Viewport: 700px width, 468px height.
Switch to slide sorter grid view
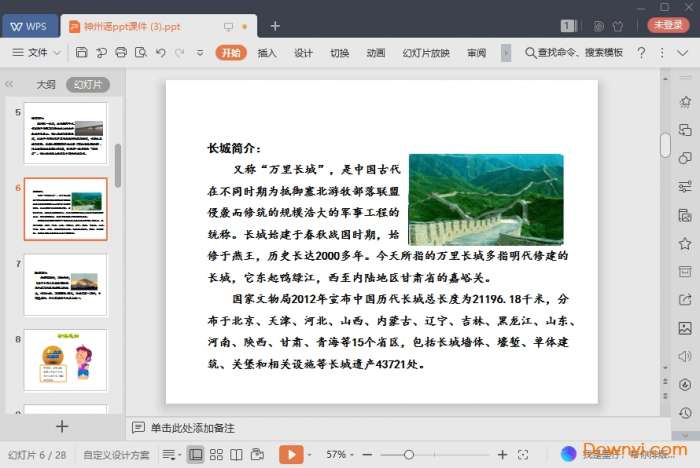(217, 455)
